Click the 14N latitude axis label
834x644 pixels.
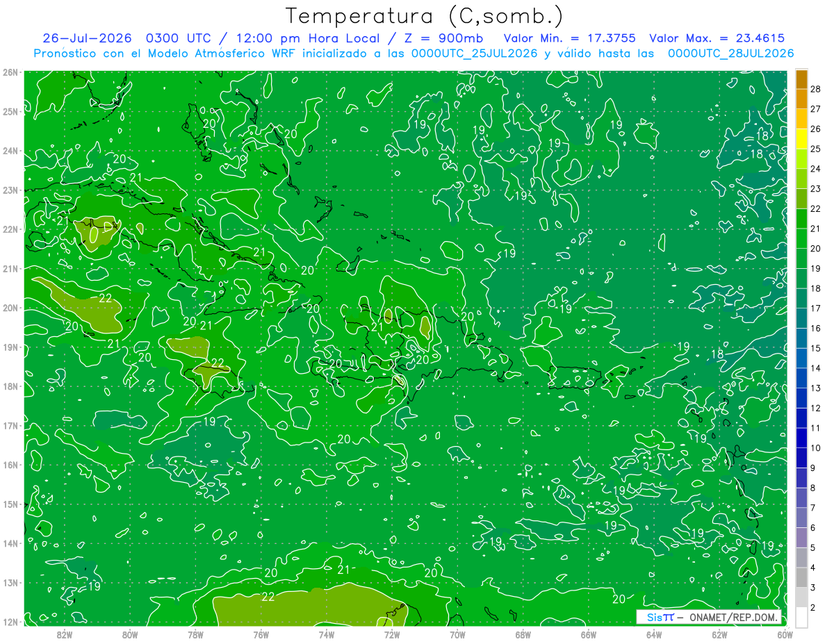[10, 543]
